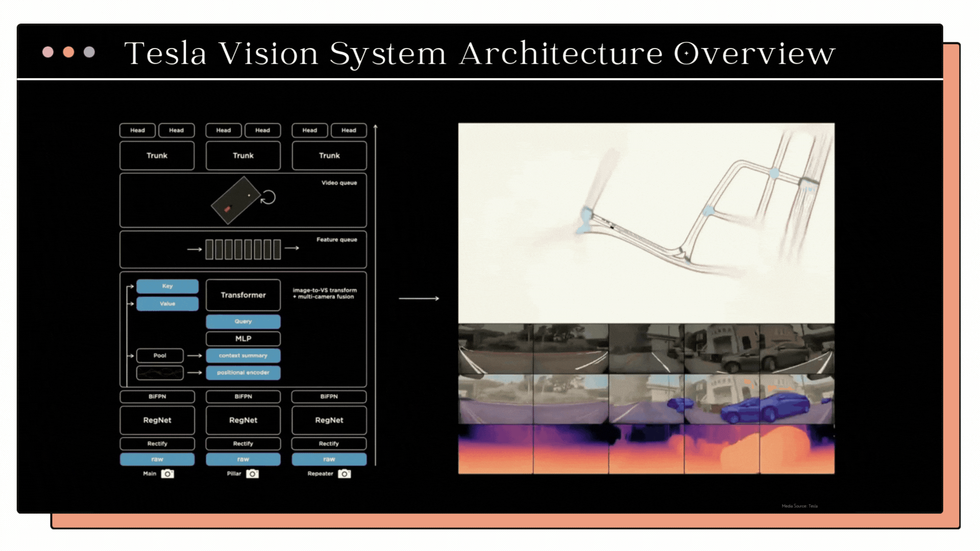Screen dimensions: 980x551
Task: Click the RegNet box in the Repeater camera column
Action: pos(329,420)
